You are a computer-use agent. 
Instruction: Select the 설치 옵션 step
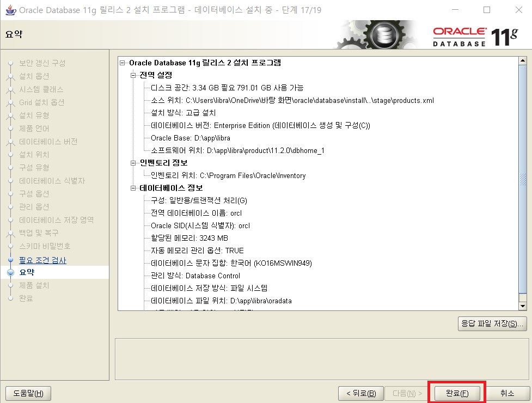point(34,76)
